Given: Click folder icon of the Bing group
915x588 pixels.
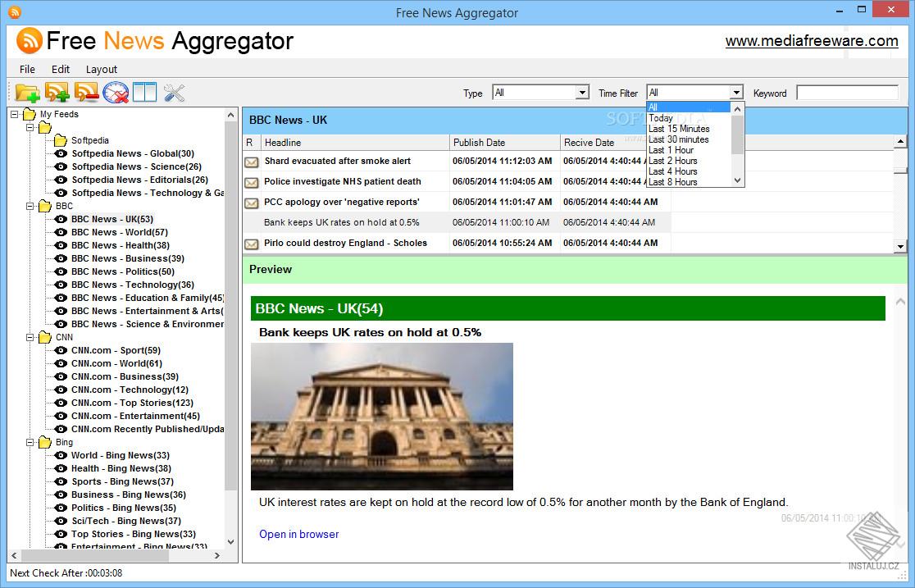Looking at the screenshot, I should pyautogui.click(x=45, y=443).
